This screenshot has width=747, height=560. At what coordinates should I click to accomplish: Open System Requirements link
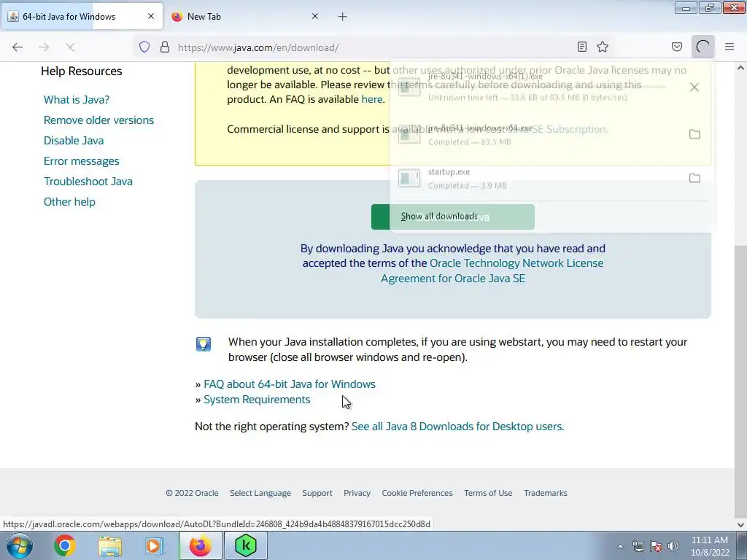click(x=257, y=400)
